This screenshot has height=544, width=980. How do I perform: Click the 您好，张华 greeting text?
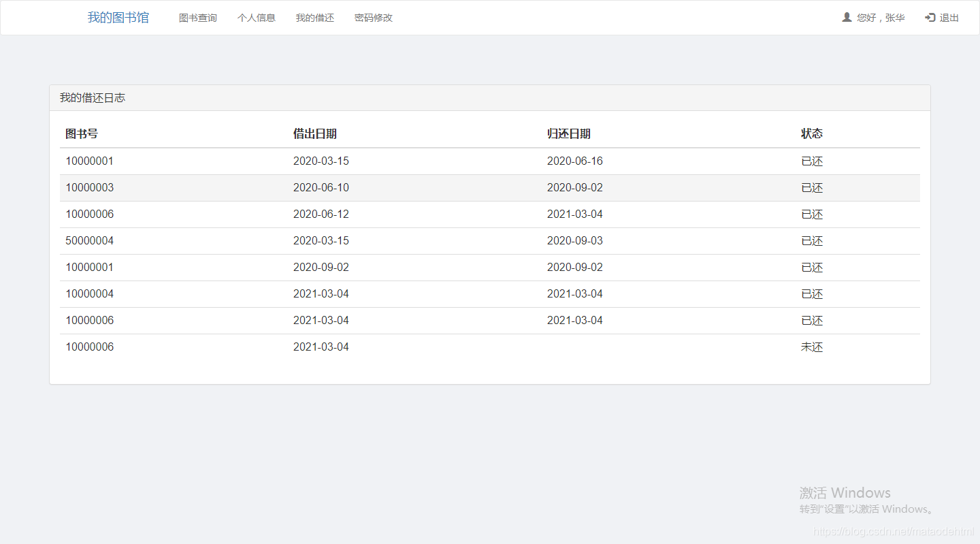pyautogui.click(x=881, y=18)
